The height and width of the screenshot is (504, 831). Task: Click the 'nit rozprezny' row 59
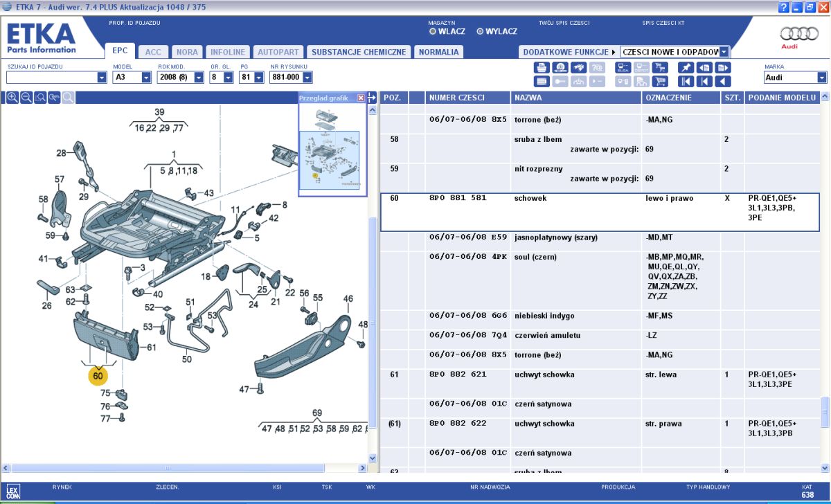click(x=600, y=173)
